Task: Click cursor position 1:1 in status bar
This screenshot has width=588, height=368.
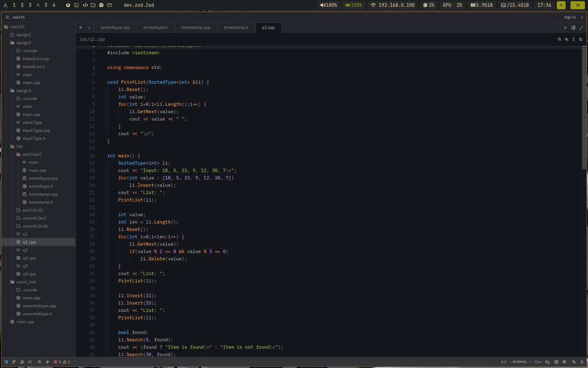Action: pos(504,362)
